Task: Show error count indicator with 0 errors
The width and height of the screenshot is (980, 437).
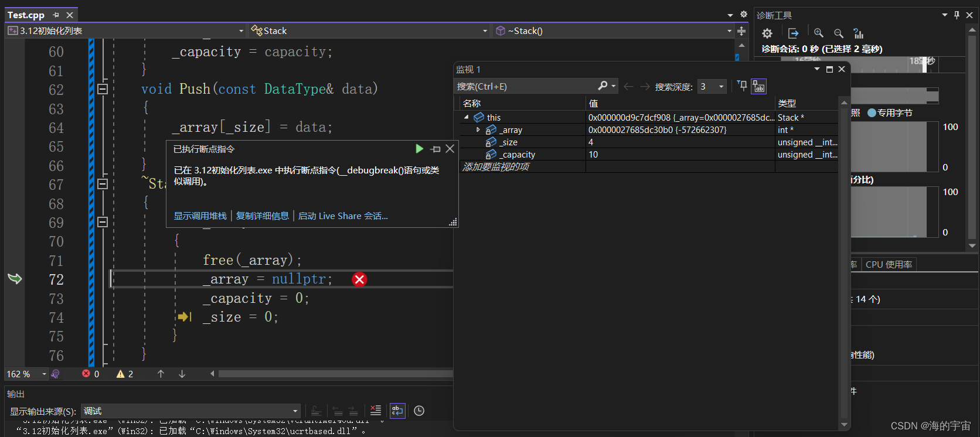Action: pos(91,374)
